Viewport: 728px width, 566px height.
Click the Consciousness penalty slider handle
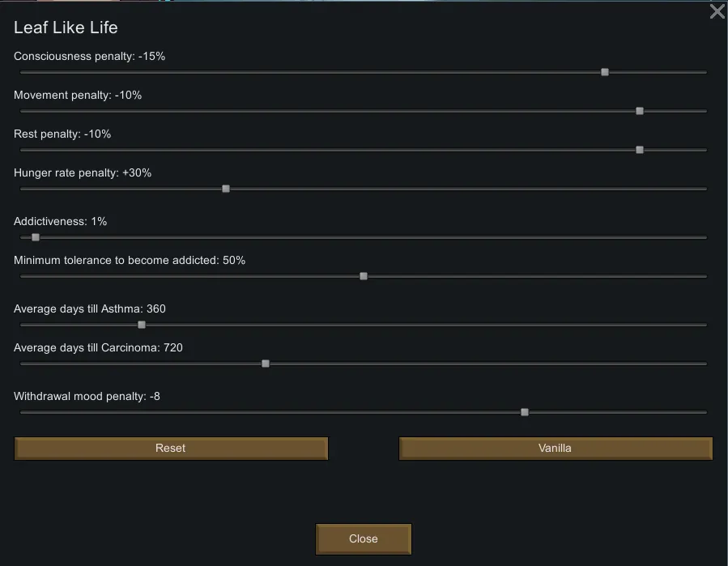[x=605, y=72]
